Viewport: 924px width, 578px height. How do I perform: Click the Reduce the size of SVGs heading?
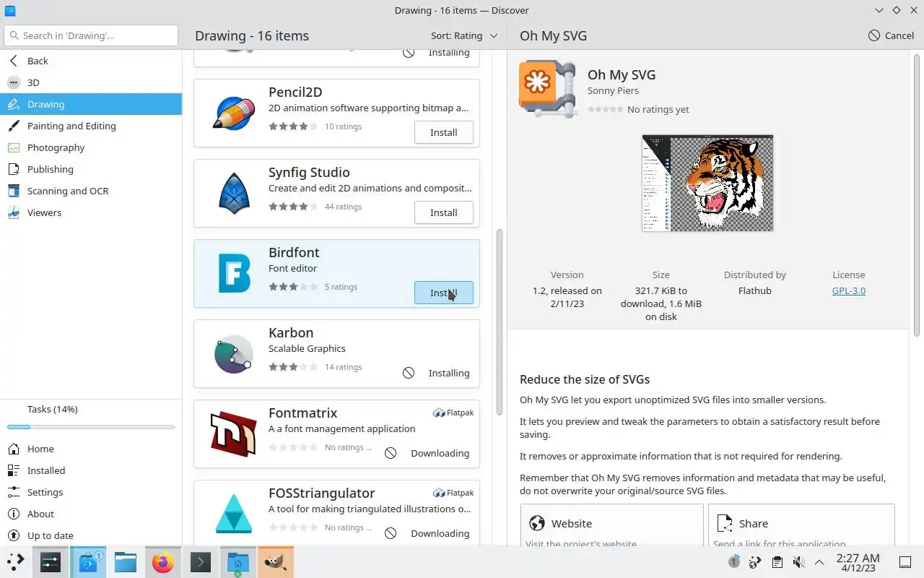click(585, 379)
